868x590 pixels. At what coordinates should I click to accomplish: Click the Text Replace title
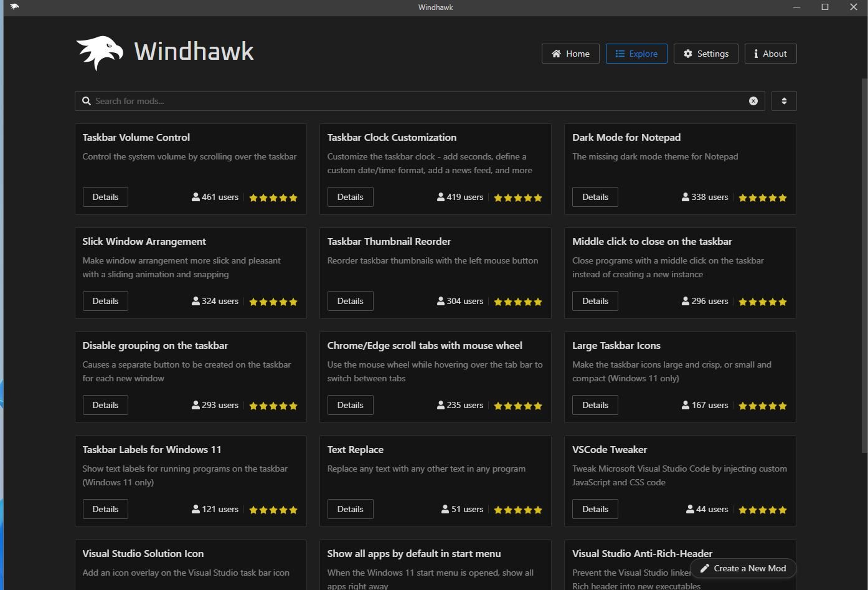(x=356, y=450)
